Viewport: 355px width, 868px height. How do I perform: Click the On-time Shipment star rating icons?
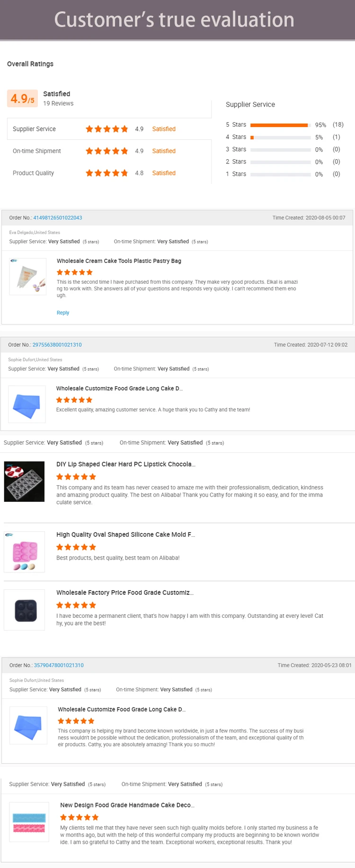click(106, 151)
